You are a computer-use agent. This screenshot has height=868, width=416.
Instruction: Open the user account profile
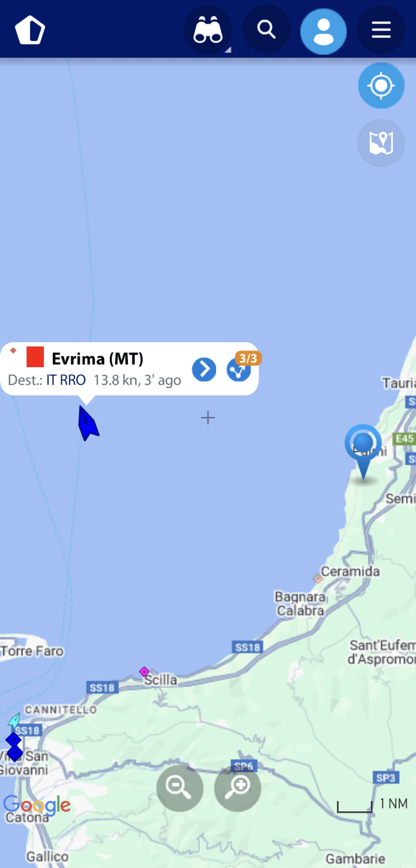(323, 31)
